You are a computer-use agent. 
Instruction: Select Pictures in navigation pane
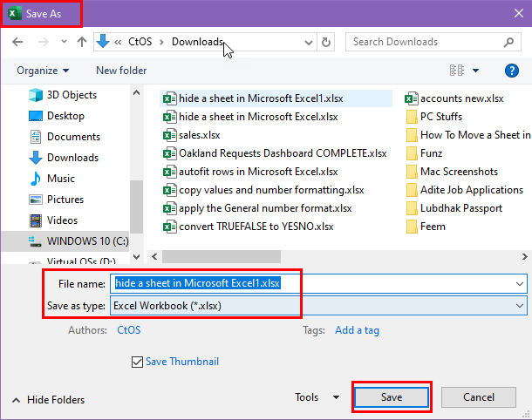click(57, 200)
